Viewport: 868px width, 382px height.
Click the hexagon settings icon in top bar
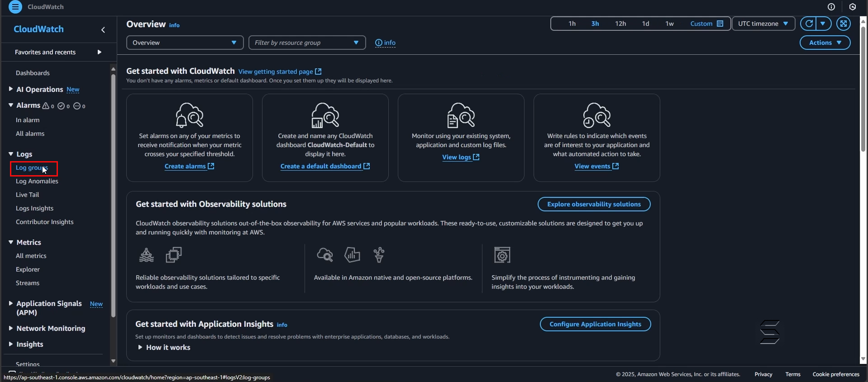pos(853,7)
